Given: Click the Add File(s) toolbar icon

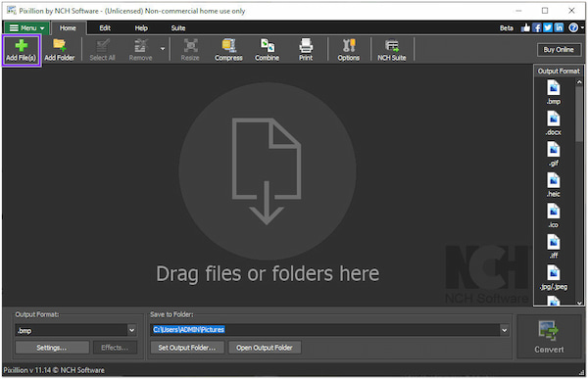Looking at the screenshot, I should tap(21, 50).
